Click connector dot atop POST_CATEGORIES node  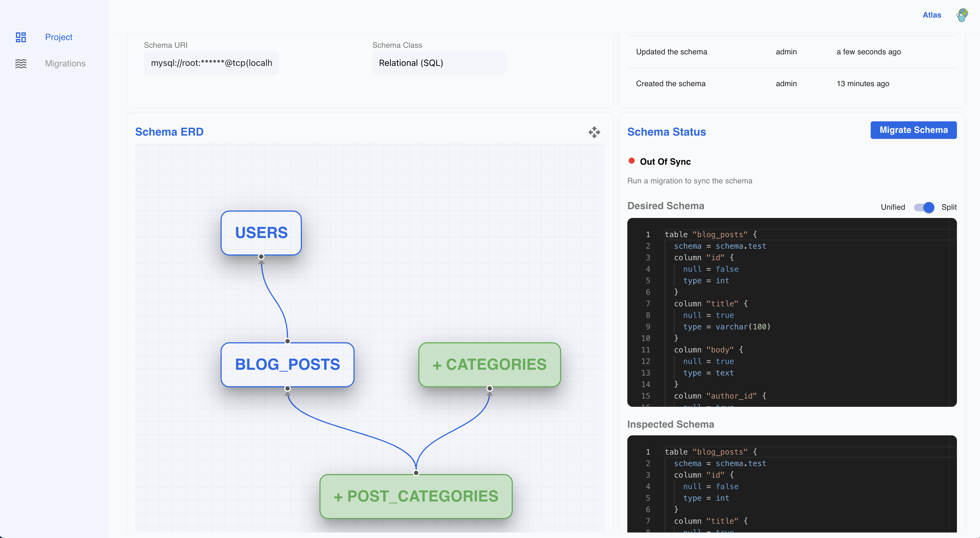[416, 473]
